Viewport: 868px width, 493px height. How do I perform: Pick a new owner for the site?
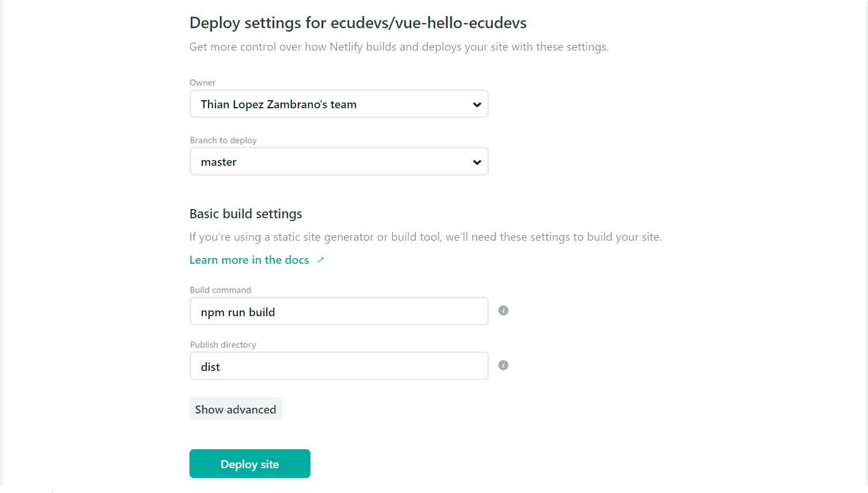[339, 104]
